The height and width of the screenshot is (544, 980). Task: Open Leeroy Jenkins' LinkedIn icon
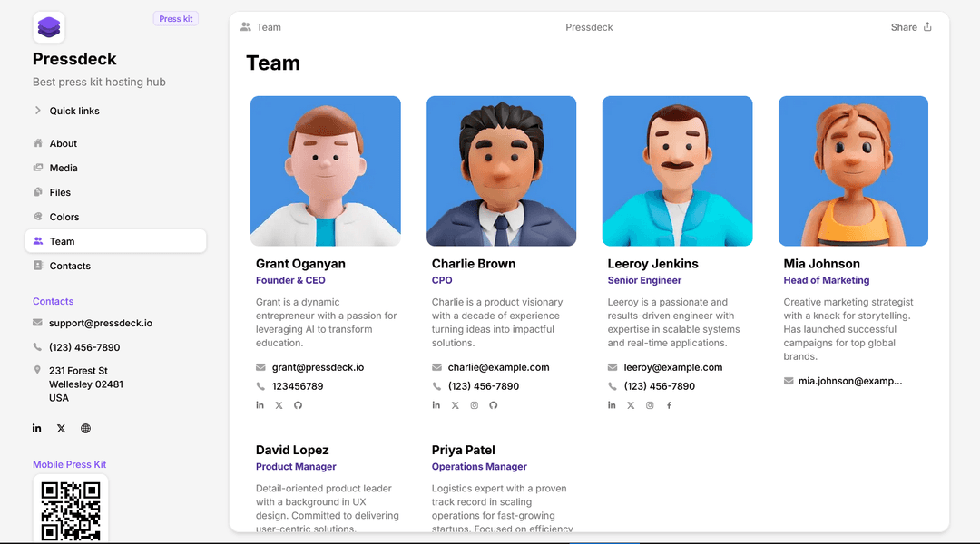(x=612, y=405)
